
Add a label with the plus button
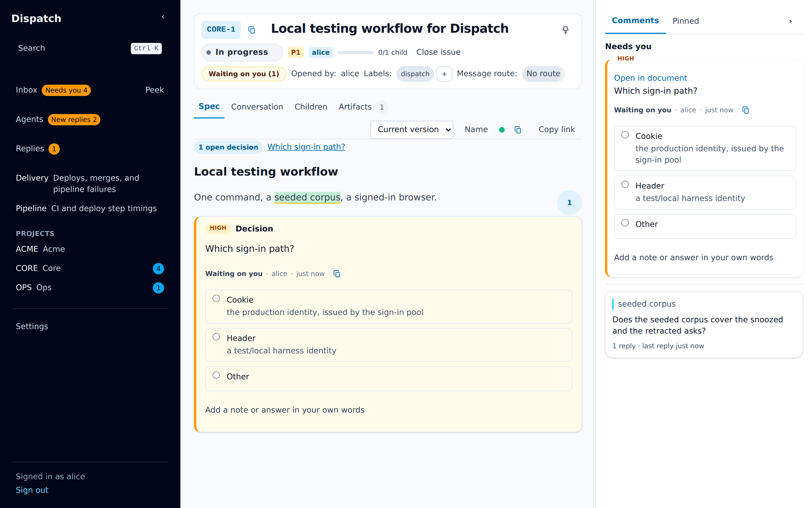pos(444,74)
